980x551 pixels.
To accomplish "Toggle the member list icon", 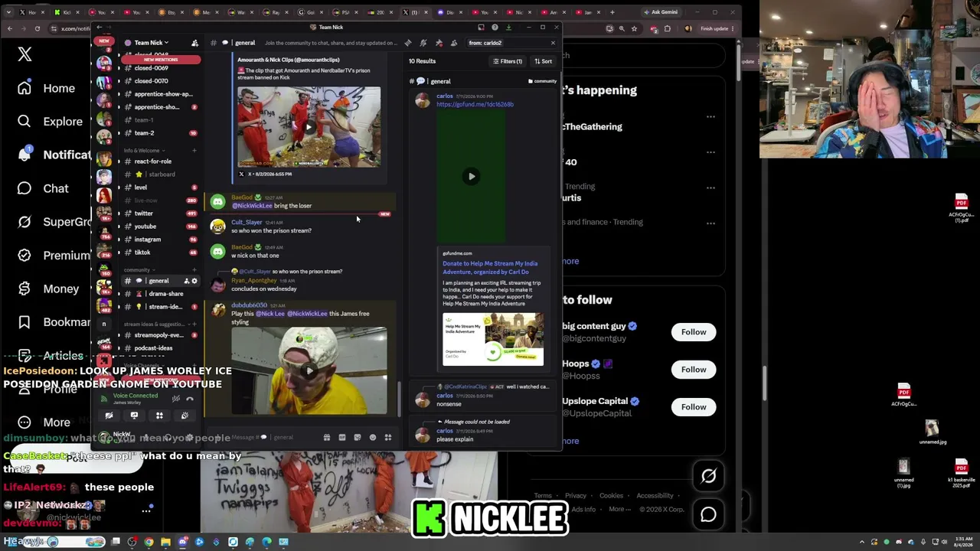I will (x=454, y=43).
